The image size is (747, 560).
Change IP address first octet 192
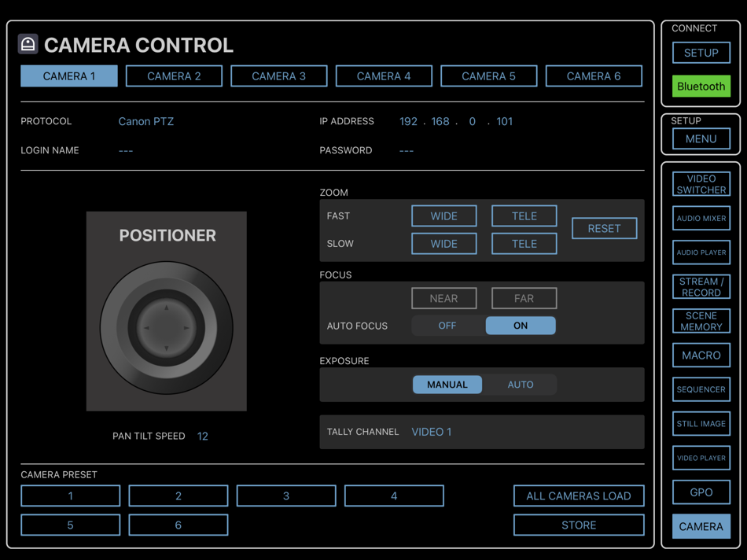tap(408, 122)
